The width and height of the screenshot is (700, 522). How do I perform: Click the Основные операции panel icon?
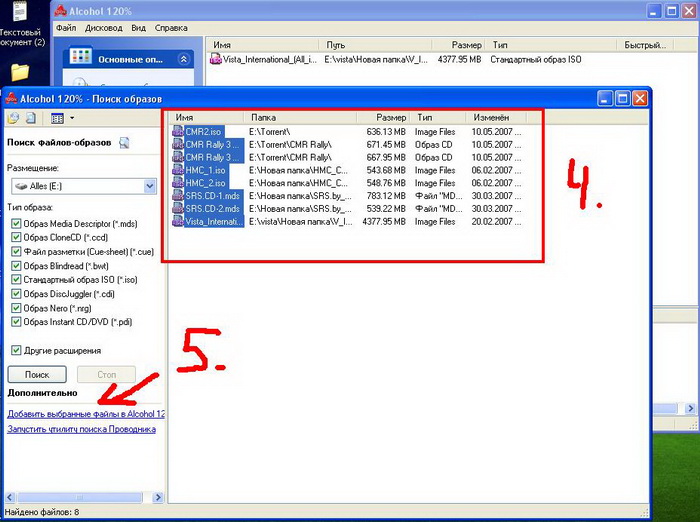pos(80,58)
